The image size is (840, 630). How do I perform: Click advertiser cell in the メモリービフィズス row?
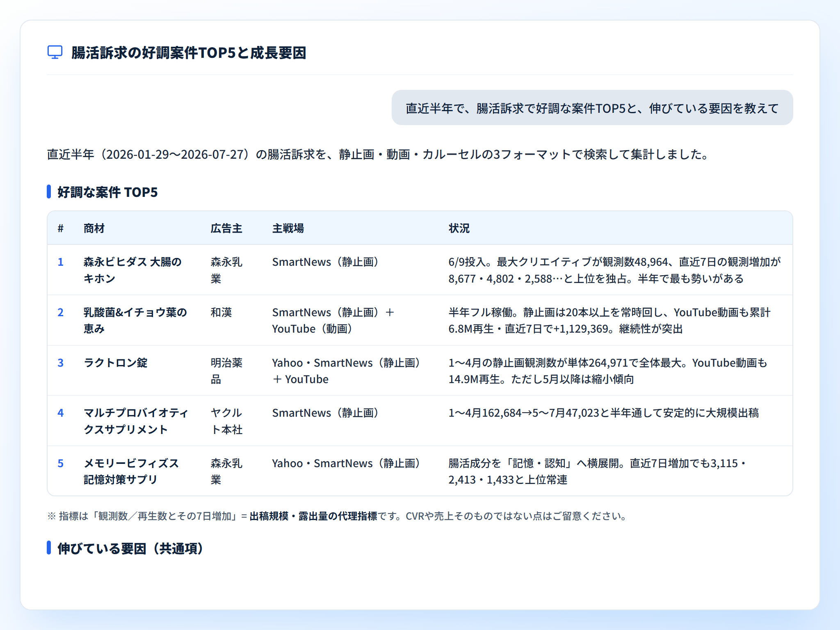point(226,471)
